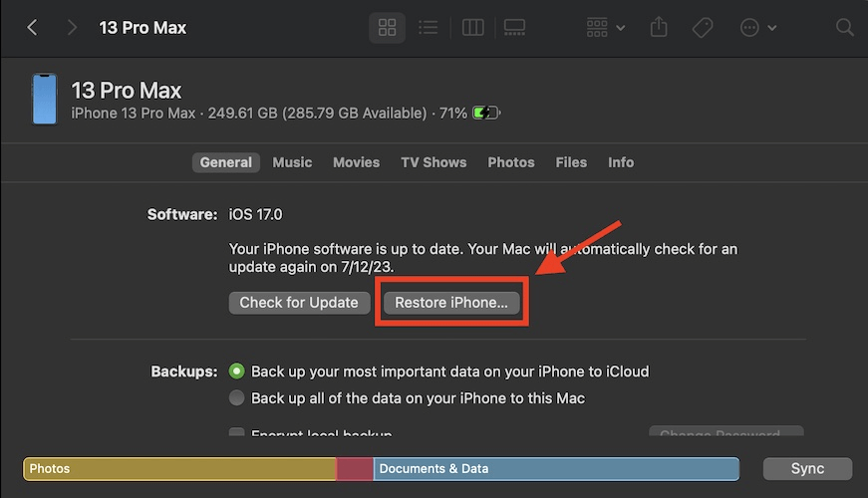This screenshot has height=498, width=868.
Task: Open the Files tab
Action: (571, 162)
